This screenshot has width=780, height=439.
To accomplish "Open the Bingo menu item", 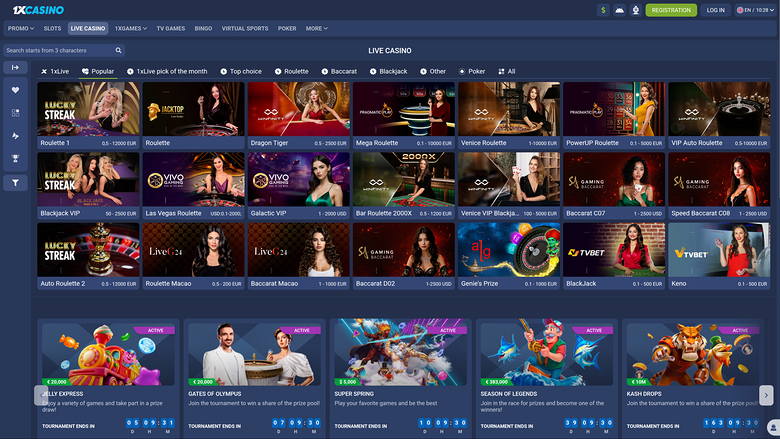I will point(203,28).
